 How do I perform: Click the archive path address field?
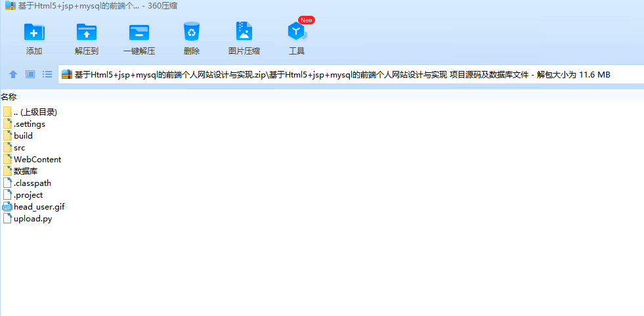point(351,74)
